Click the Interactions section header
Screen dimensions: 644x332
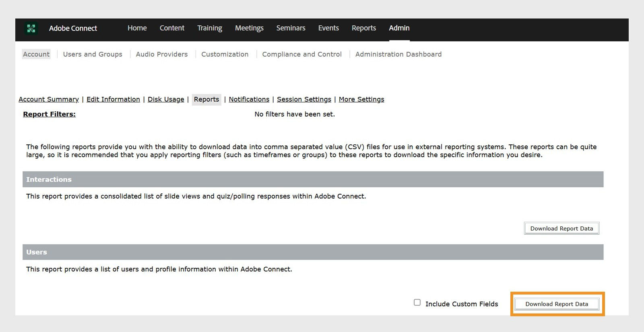pyautogui.click(x=313, y=179)
